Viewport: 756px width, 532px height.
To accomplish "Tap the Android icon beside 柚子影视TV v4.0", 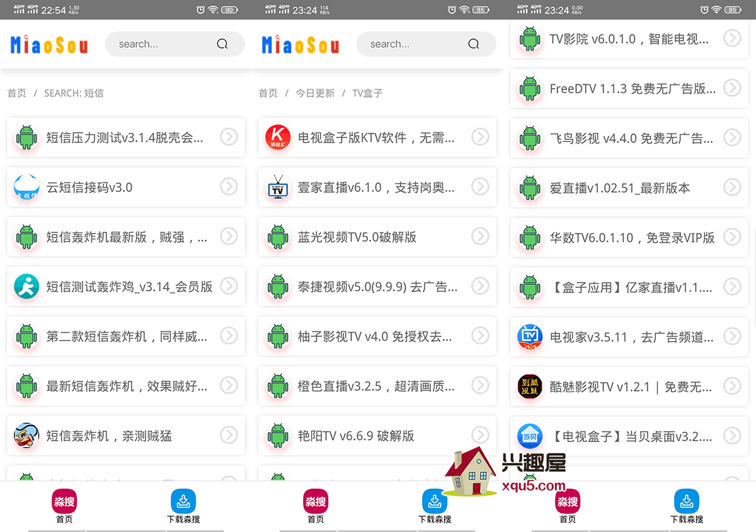I will (278, 336).
